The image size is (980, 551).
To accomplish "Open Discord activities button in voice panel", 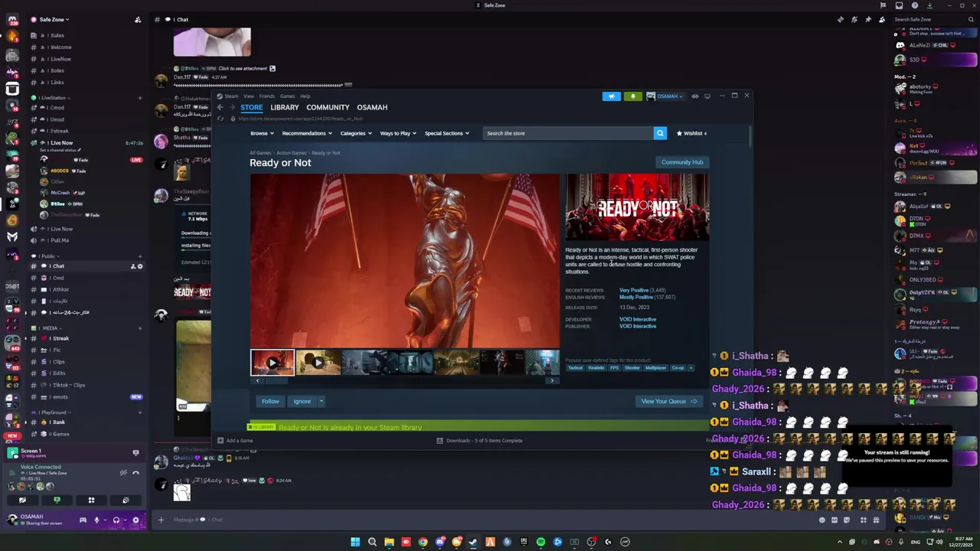I will pyautogui.click(x=91, y=500).
